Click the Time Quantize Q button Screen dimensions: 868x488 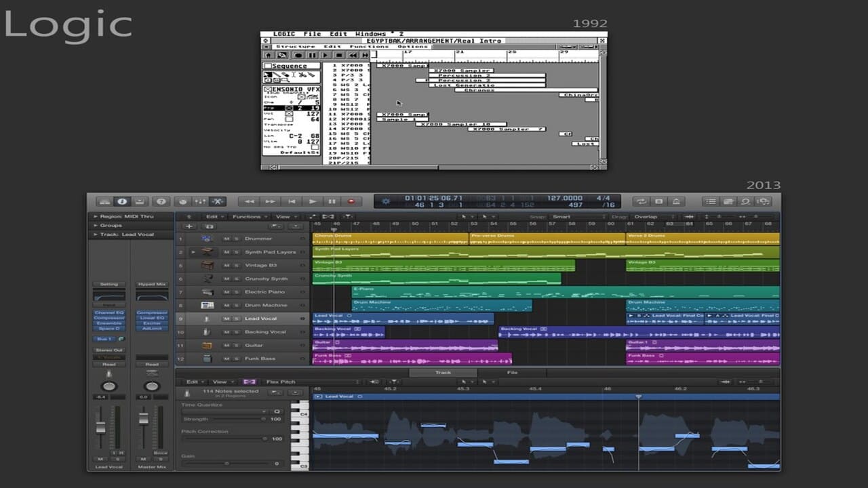click(x=277, y=411)
